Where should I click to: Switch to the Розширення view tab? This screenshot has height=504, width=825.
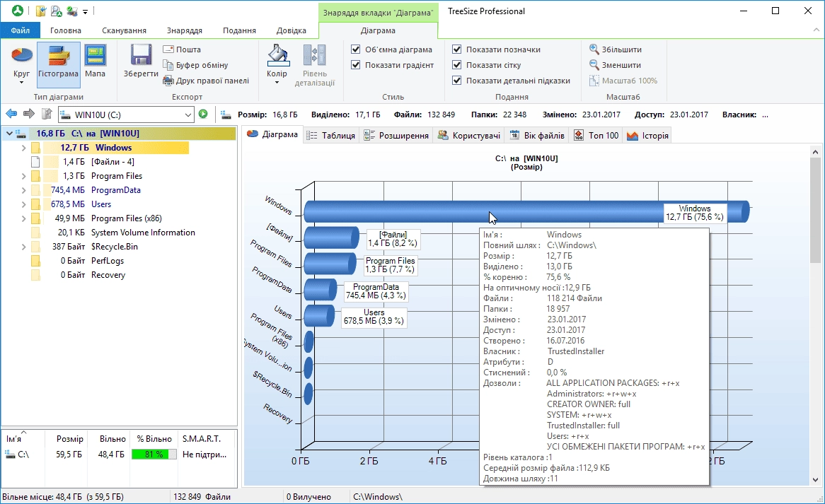coord(397,136)
